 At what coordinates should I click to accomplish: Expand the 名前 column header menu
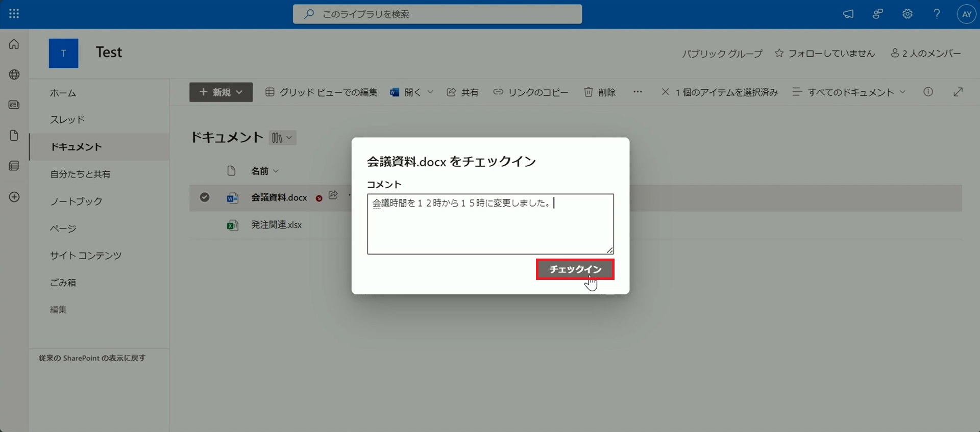coord(264,171)
